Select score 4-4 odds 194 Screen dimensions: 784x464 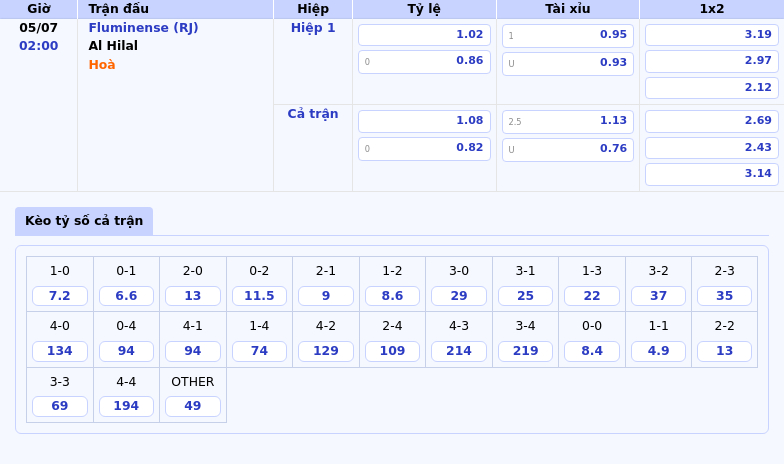pos(126,406)
